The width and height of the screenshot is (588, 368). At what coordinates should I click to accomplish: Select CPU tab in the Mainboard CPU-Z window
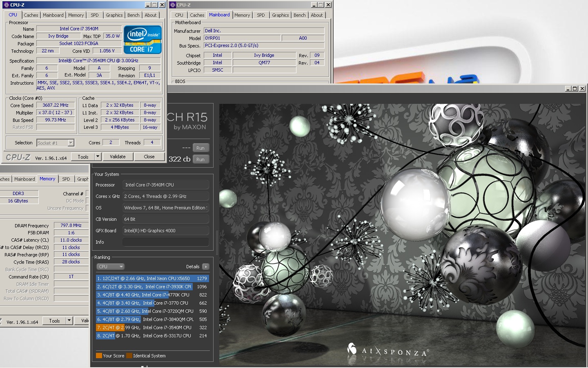pyautogui.click(x=179, y=15)
